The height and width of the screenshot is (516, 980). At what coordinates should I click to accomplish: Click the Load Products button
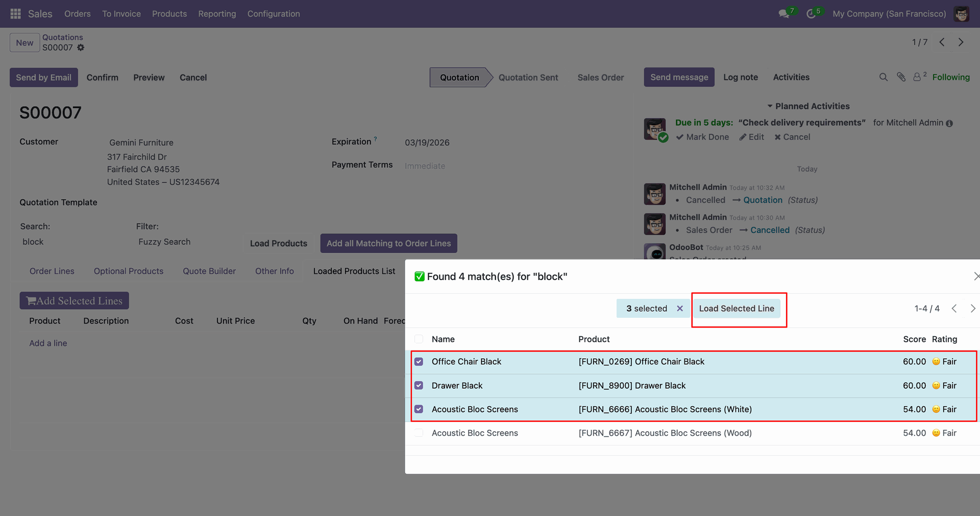(x=279, y=244)
